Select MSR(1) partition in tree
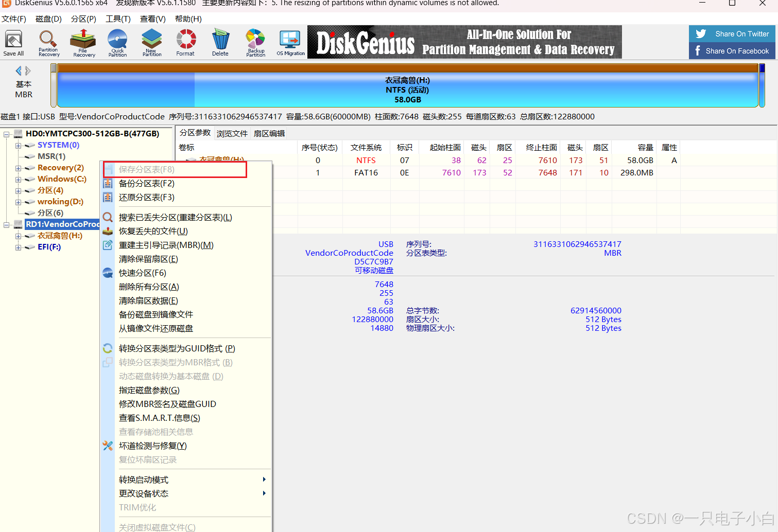 pos(51,156)
